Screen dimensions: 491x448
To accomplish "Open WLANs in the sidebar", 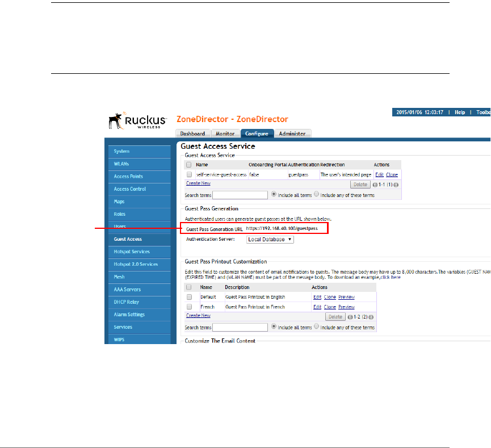I will click(139, 164).
